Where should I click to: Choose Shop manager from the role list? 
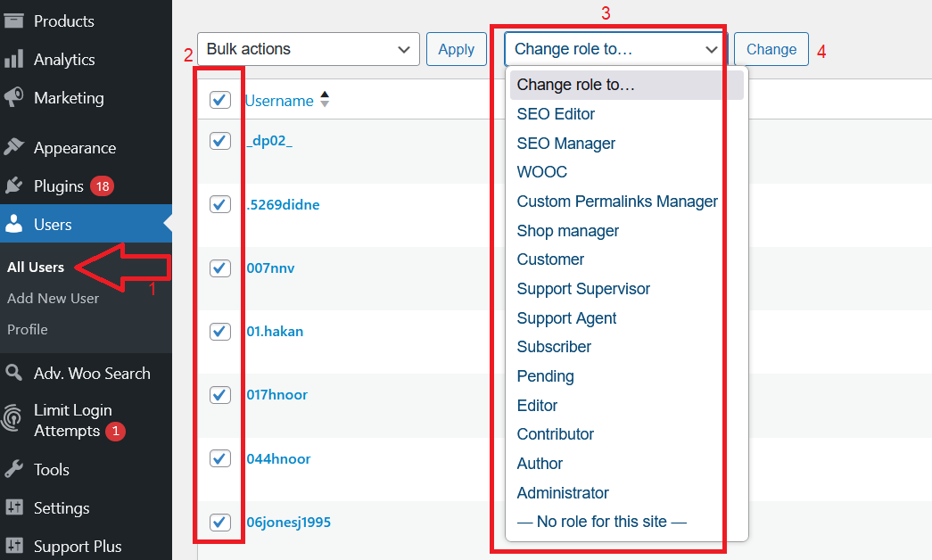tap(567, 231)
